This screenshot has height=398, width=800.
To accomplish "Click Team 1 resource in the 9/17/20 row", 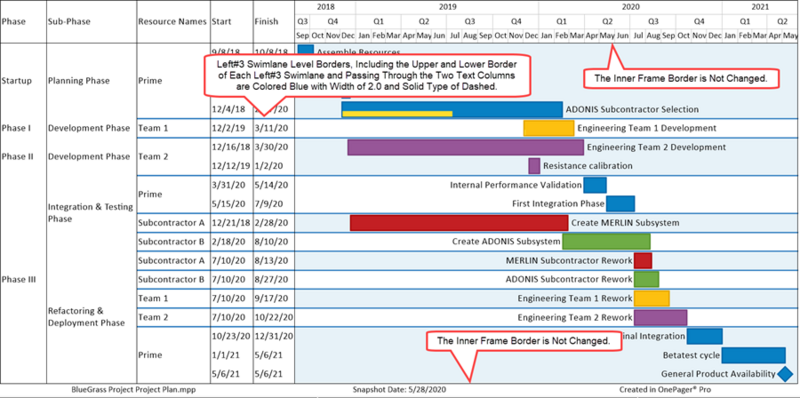I will tap(153, 298).
